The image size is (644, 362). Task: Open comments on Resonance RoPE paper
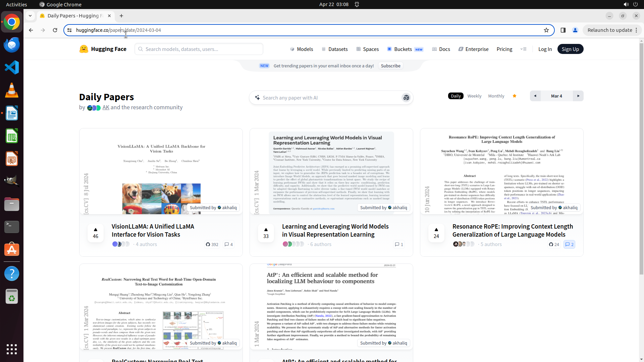(569, 244)
